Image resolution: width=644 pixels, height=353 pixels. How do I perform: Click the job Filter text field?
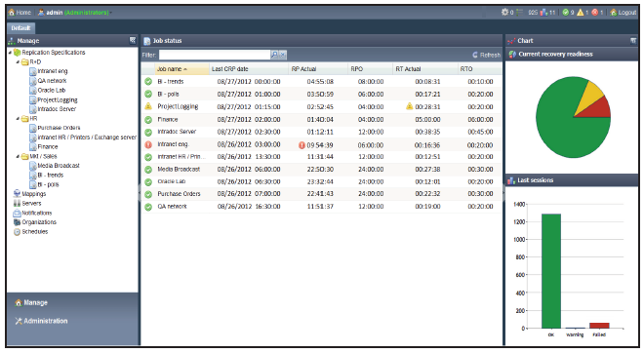(x=215, y=55)
